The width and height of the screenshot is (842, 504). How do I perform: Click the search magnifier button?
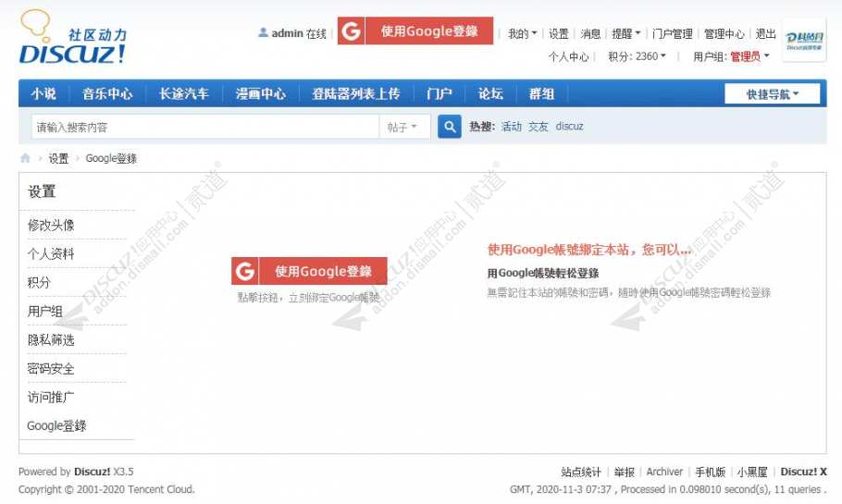click(x=450, y=127)
